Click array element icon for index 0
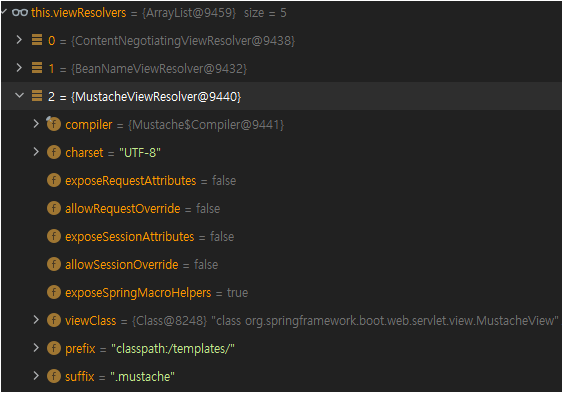 point(37,39)
